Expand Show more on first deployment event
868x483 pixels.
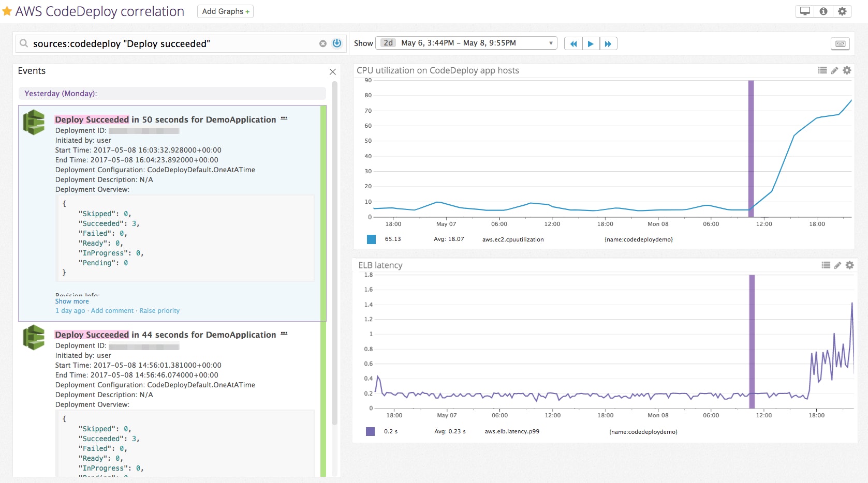pyautogui.click(x=72, y=301)
